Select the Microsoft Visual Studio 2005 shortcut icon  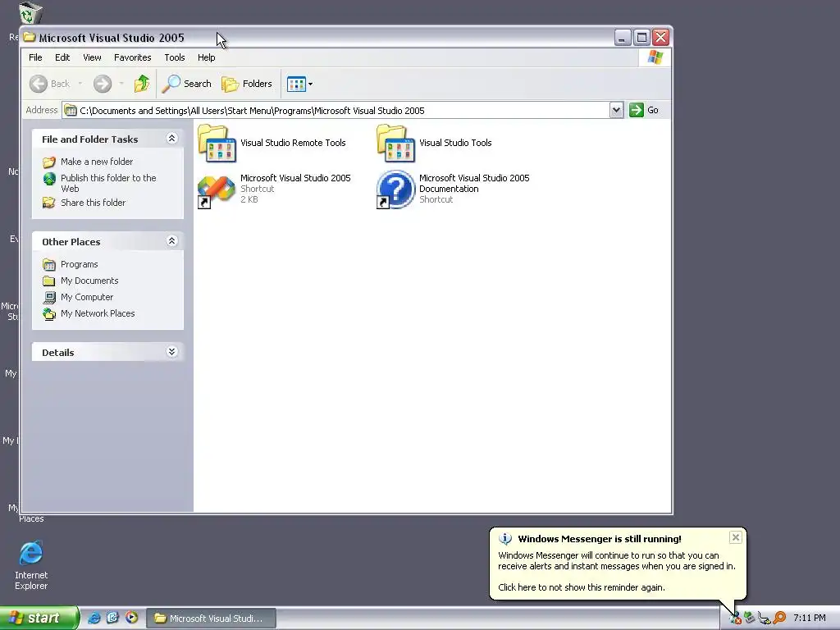[217, 190]
